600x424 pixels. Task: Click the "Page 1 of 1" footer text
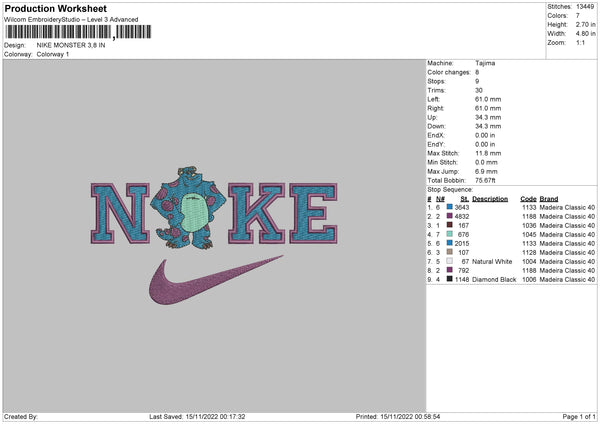pos(579,416)
